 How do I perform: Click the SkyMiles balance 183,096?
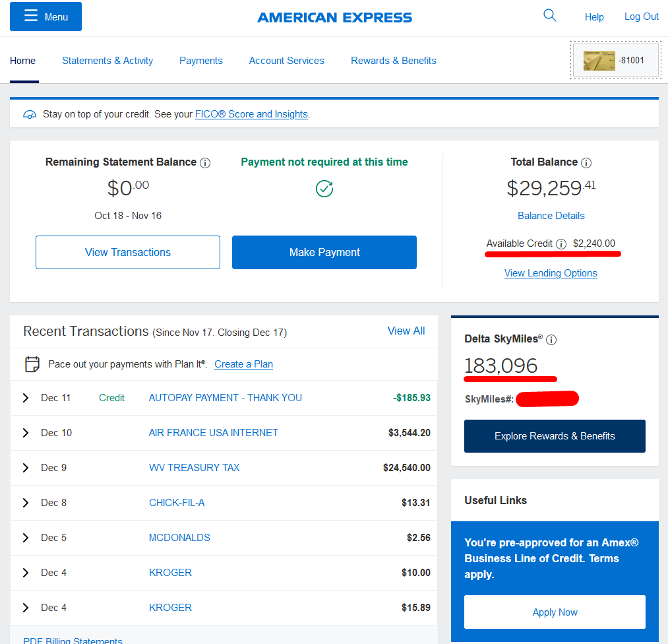tap(501, 366)
